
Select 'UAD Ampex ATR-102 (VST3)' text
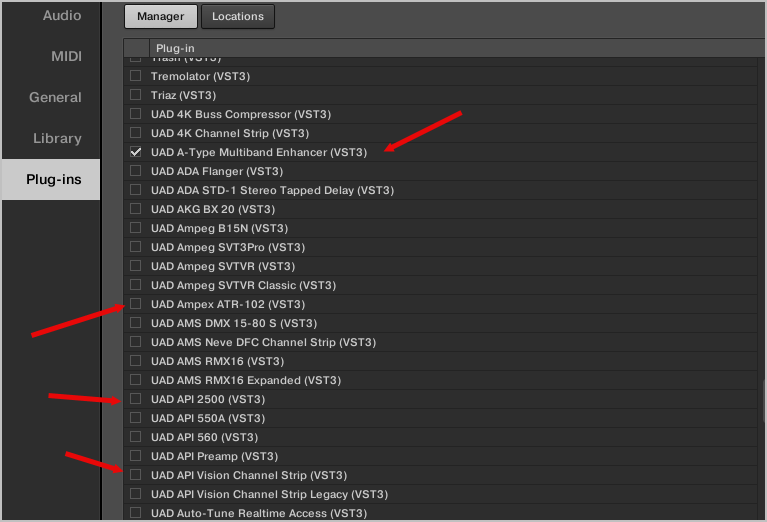228,304
